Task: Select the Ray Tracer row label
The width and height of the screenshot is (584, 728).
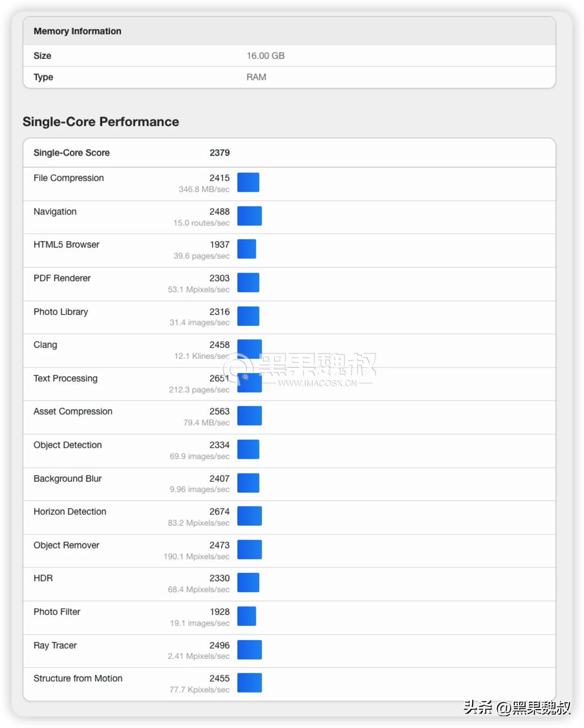Action: coord(55,645)
